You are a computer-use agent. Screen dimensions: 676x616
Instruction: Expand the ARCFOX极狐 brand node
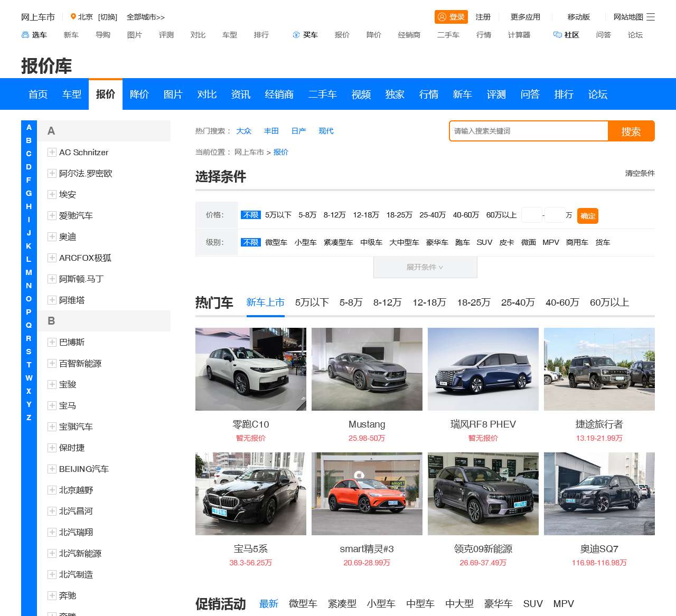click(52, 258)
